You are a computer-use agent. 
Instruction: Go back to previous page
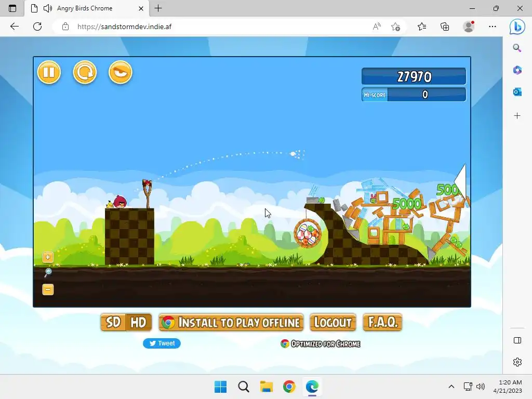coord(14,26)
